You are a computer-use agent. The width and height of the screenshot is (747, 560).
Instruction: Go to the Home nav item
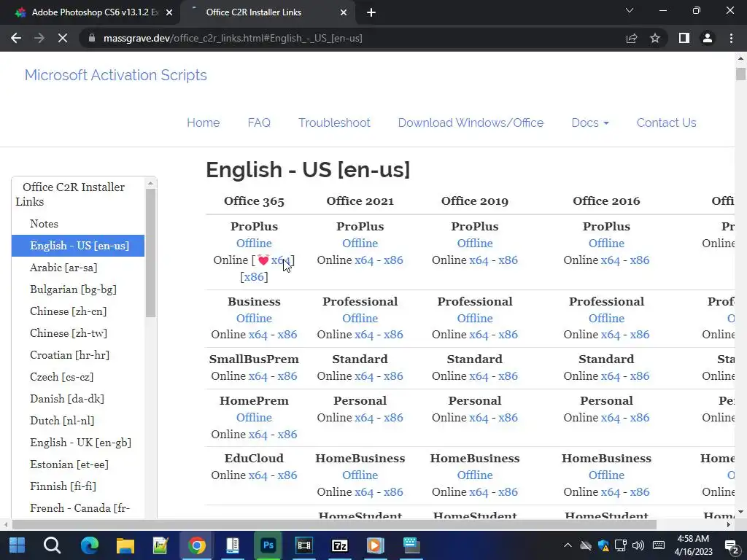coord(203,122)
